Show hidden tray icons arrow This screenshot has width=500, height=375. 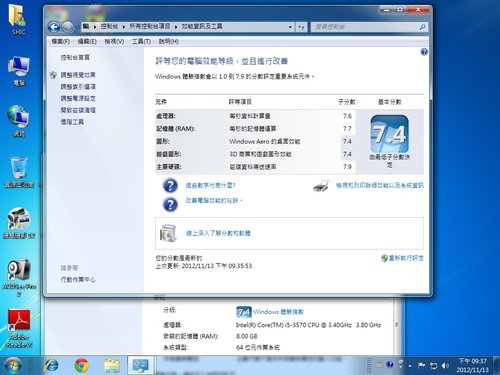point(410,366)
